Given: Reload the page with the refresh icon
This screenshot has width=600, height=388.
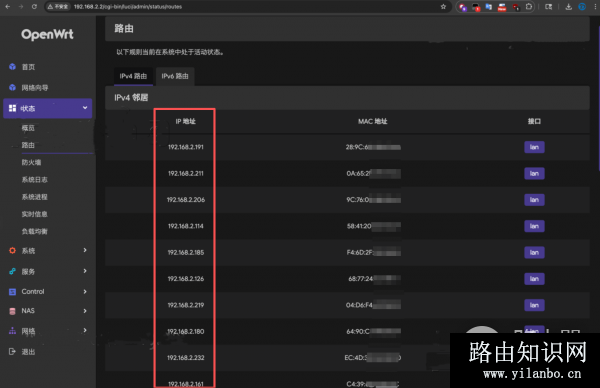Looking at the screenshot, I should pyautogui.click(x=34, y=7).
